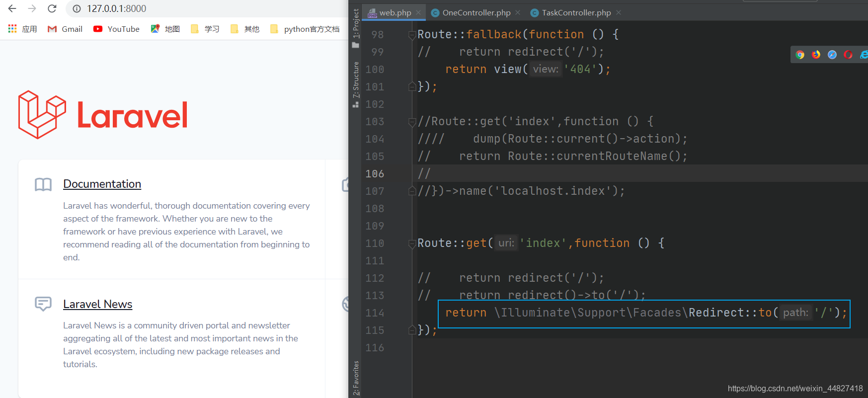
Task: Open the python官方文档 bookmark folder
Action: [305, 29]
